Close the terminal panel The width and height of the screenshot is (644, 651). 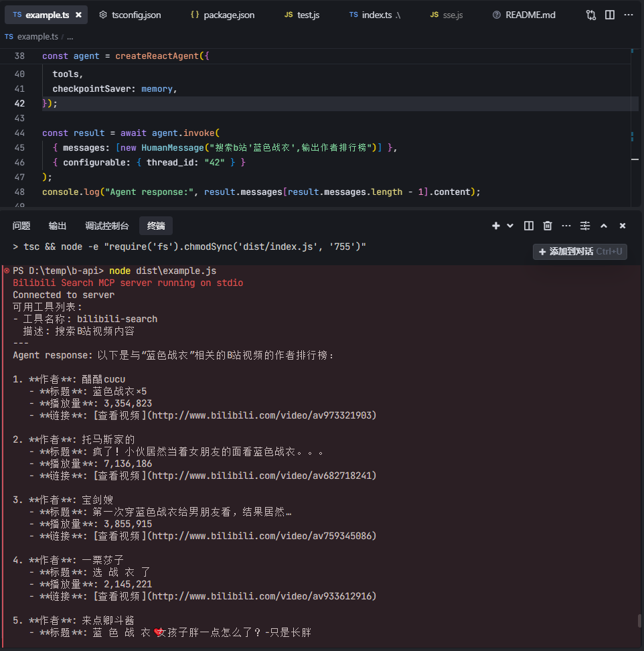(x=623, y=226)
